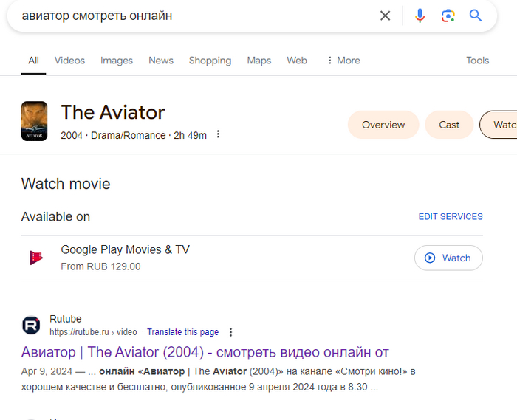
Task: Switch to the Images tab
Action: [117, 61]
